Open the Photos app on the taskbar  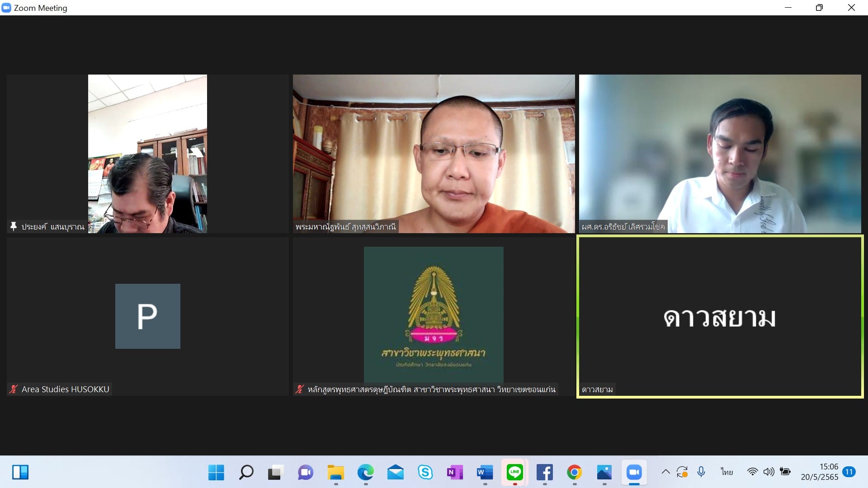(x=604, y=473)
